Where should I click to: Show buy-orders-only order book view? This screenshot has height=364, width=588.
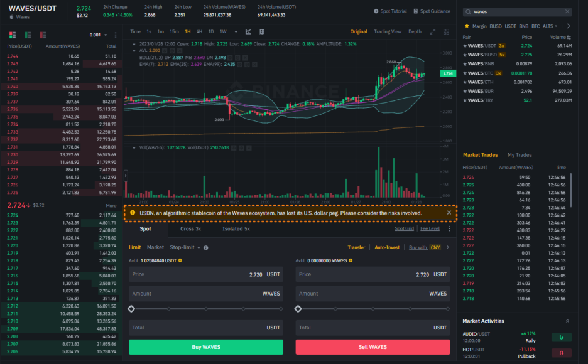click(28, 35)
